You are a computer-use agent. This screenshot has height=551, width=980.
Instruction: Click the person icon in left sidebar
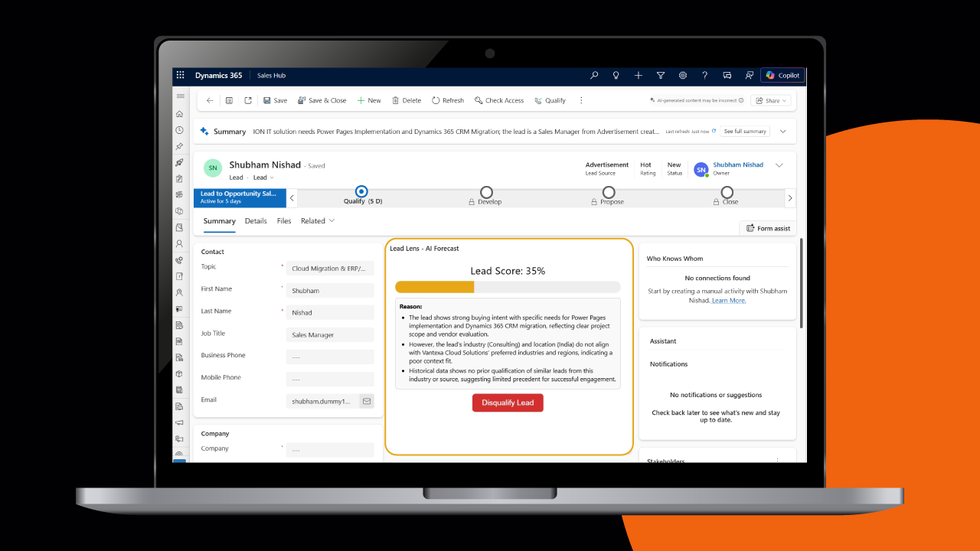point(180,243)
